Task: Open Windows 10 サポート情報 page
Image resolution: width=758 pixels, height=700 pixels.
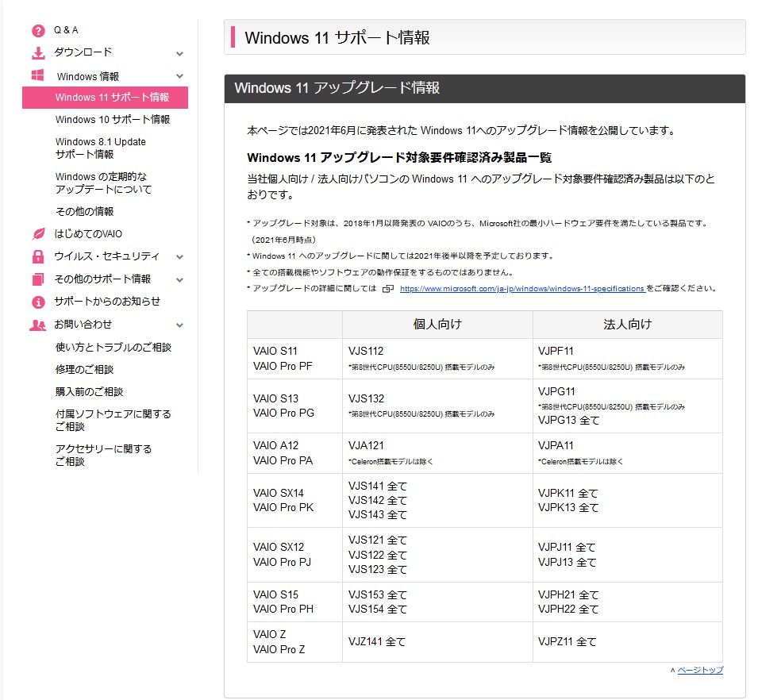Action: click(113, 119)
